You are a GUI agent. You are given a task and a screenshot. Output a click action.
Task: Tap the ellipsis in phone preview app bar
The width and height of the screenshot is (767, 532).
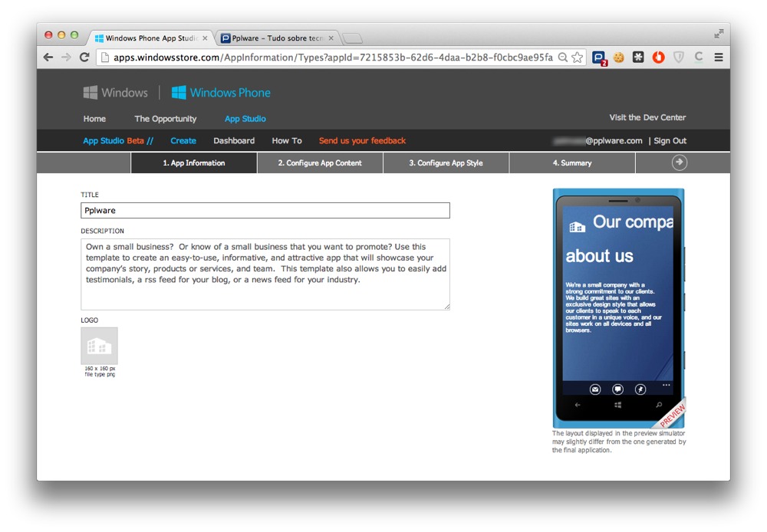(x=667, y=386)
